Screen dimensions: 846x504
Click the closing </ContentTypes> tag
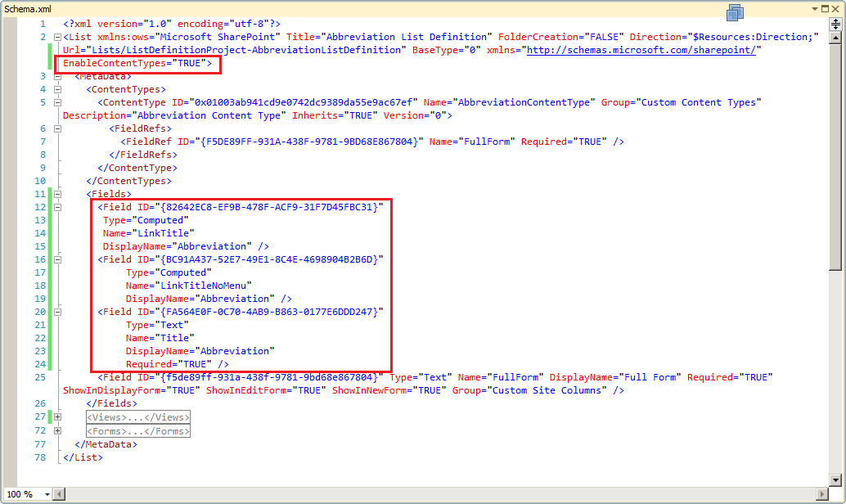pos(129,181)
